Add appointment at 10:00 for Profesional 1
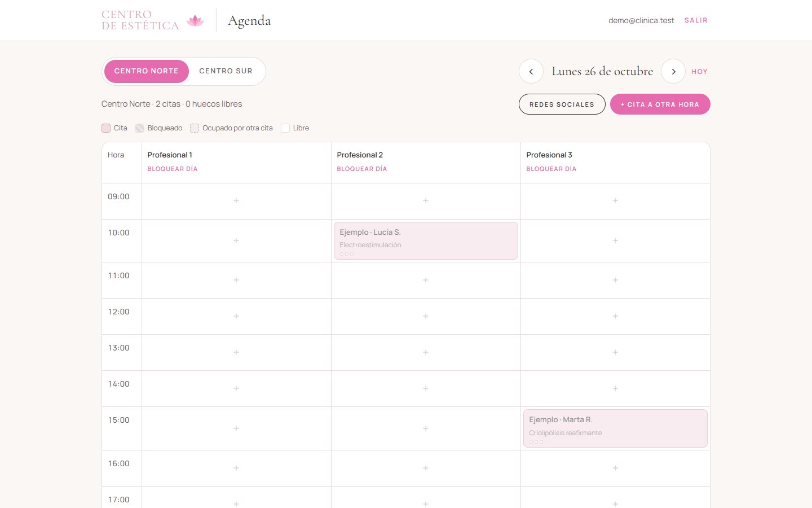Image resolution: width=812 pixels, height=508 pixels. pos(236,240)
